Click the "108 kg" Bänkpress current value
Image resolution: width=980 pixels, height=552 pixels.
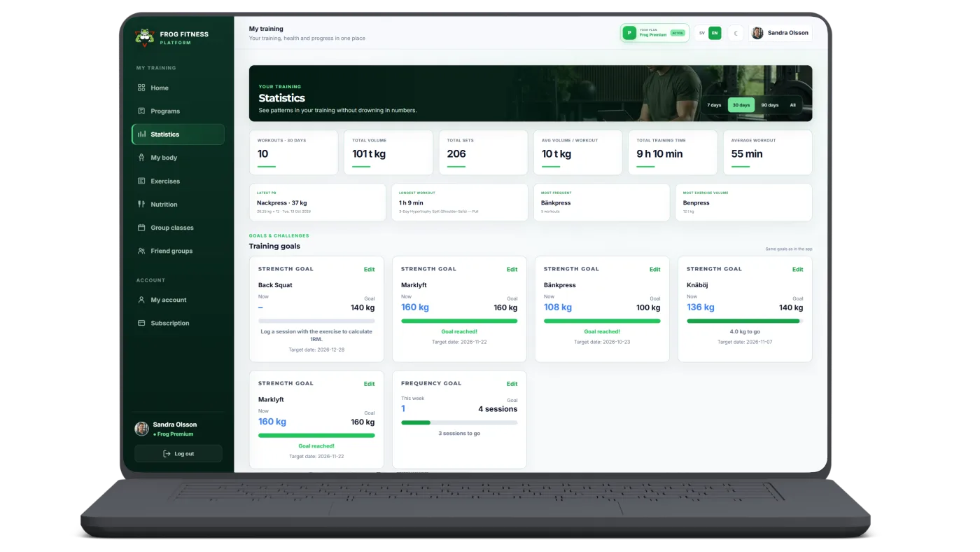(x=558, y=307)
